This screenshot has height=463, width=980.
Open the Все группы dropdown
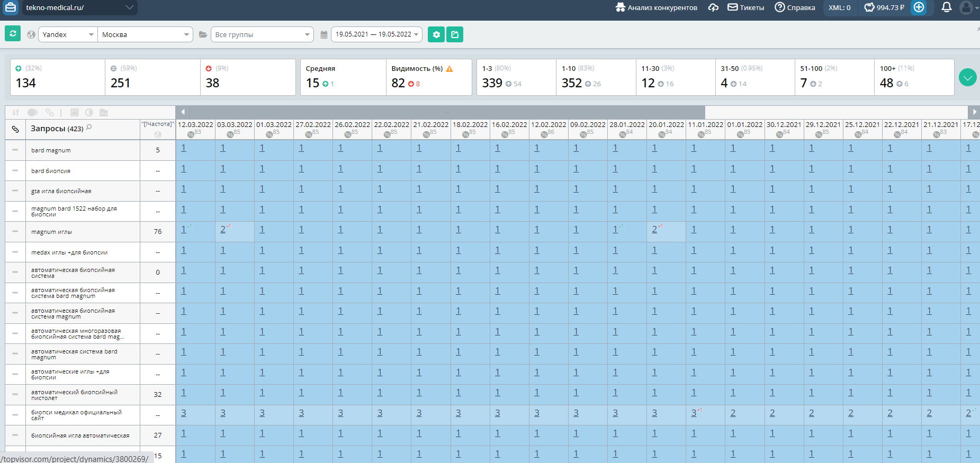(262, 34)
